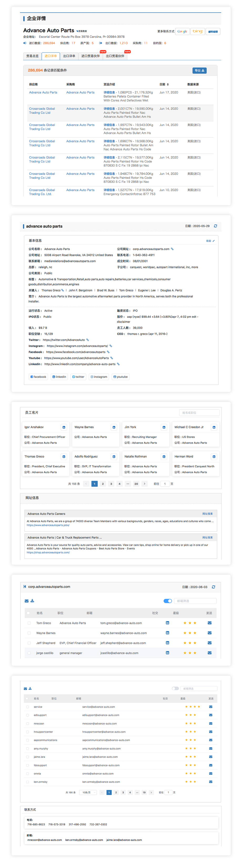
Task: Click the twitter social button
Action: [78, 377]
